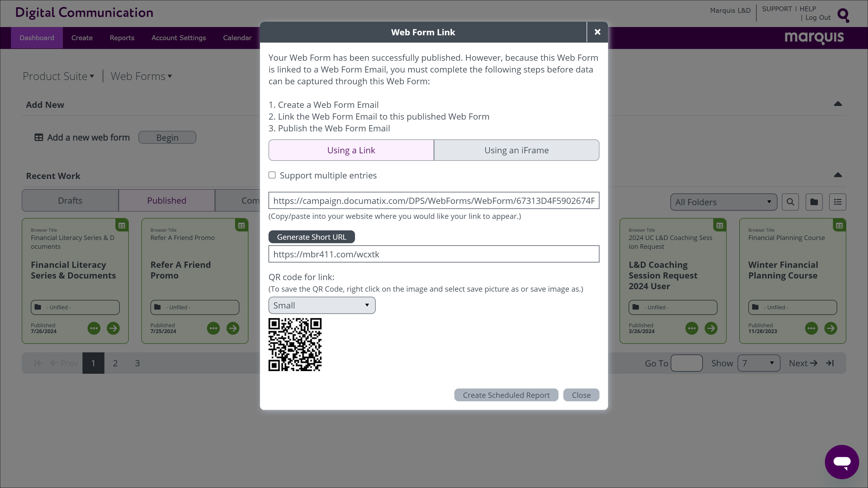Click web form icon on L&D Coaching card

click(x=720, y=226)
